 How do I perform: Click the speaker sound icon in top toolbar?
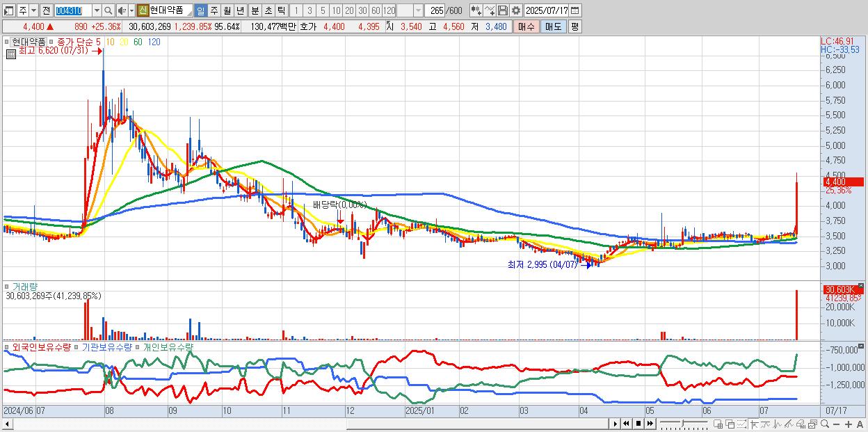click(122, 10)
